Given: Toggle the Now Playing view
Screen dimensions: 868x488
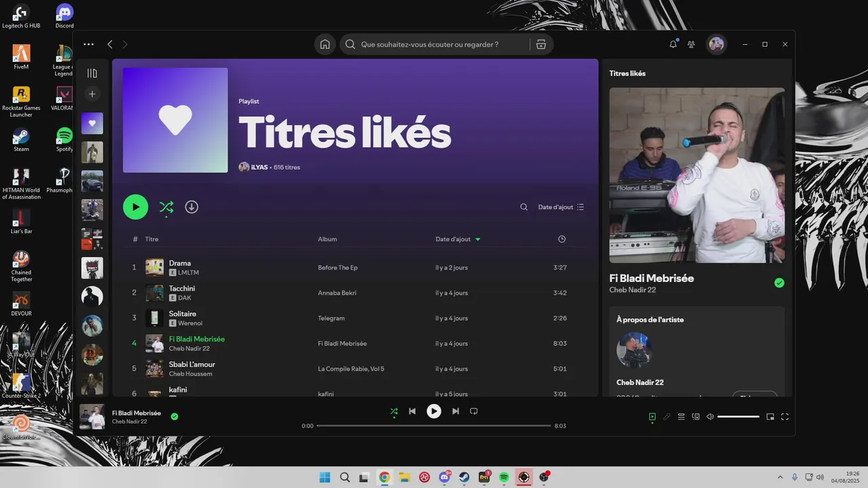Looking at the screenshot, I should (x=652, y=417).
